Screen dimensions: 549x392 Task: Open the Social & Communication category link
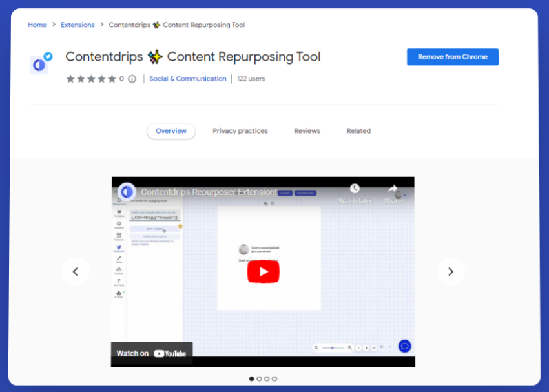tap(188, 79)
